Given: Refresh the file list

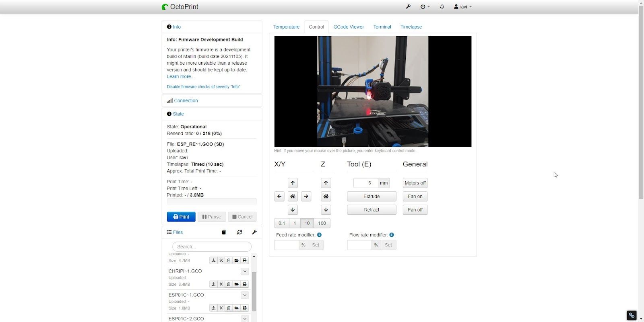Looking at the screenshot, I should tap(239, 232).
